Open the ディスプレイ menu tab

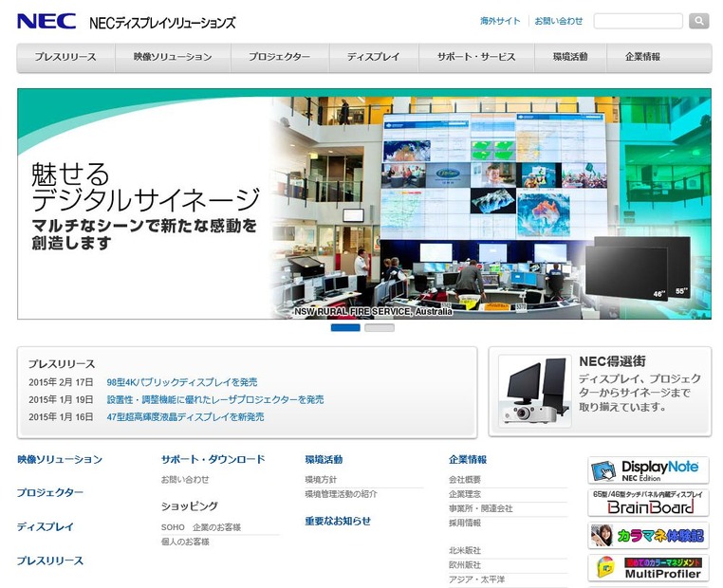click(x=374, y=57)
